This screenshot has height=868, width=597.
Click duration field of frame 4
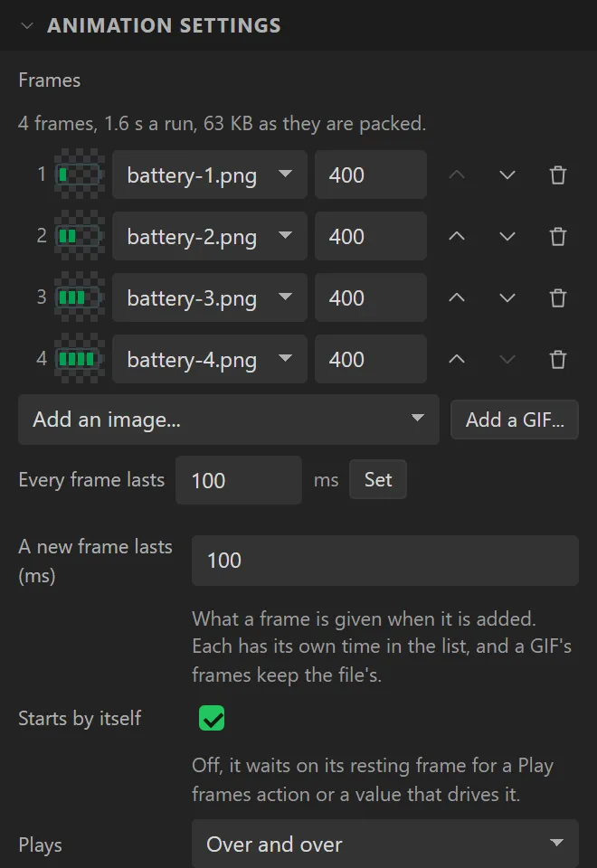tap(371, 359)
